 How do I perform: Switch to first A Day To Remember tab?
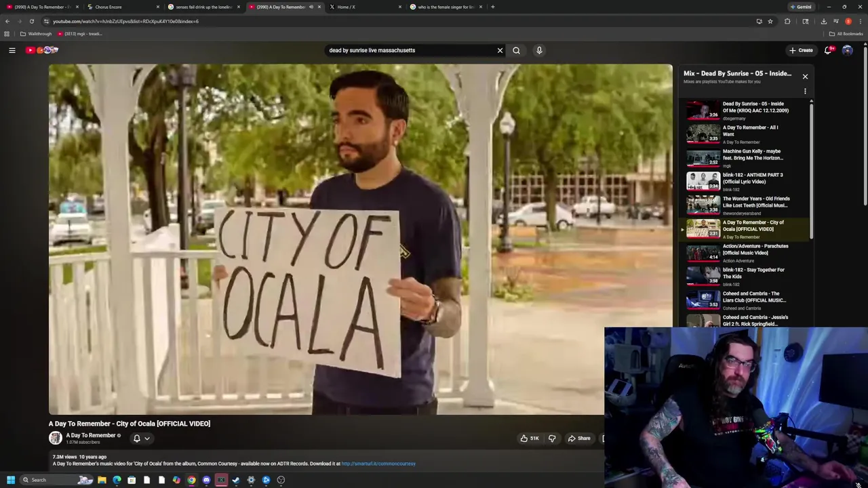(41, 7)
